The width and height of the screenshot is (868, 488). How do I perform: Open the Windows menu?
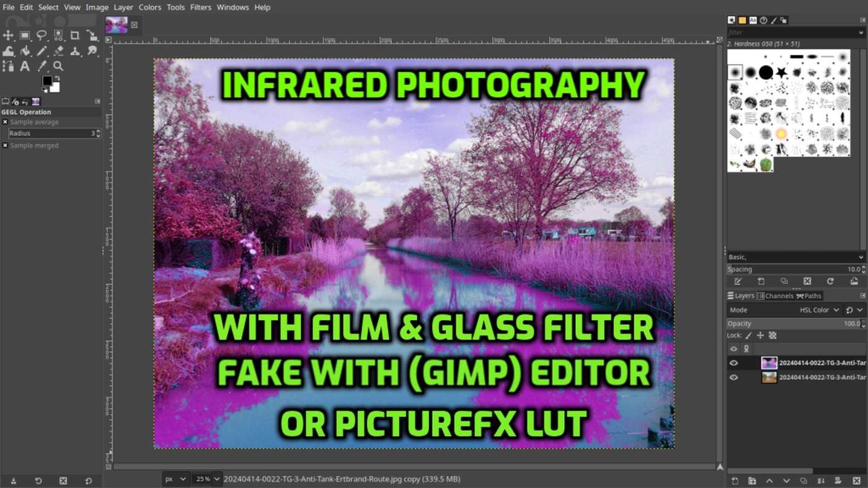(x=233, y=7)
